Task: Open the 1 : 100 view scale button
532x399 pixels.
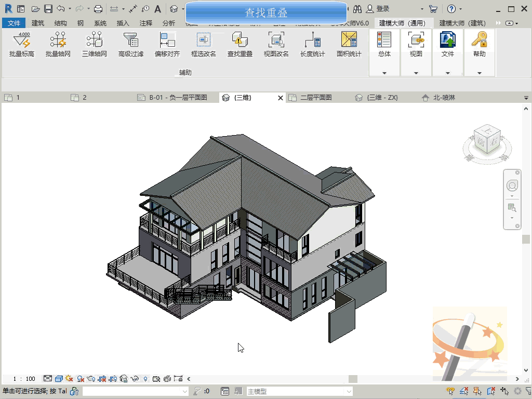Action: (24, 379)
